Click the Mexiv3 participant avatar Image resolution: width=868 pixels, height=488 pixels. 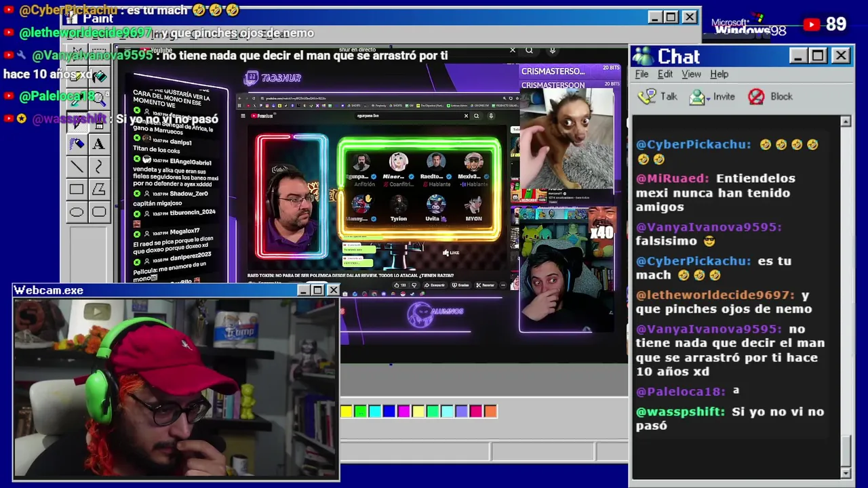473,163
